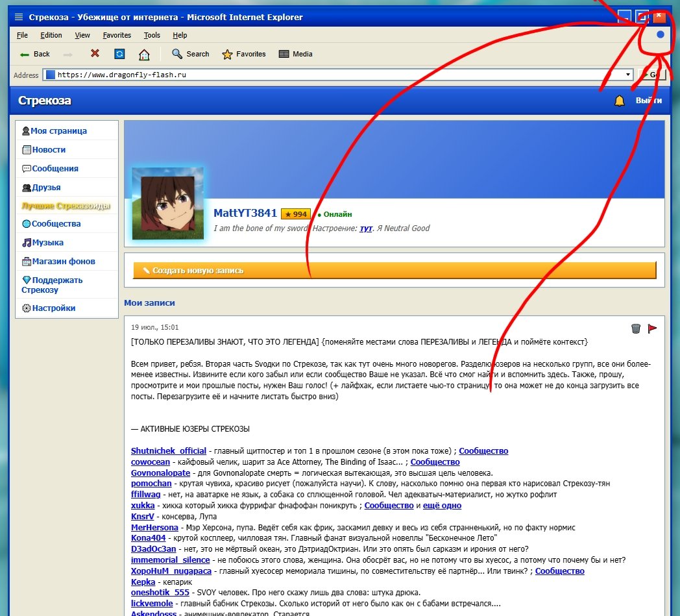Open the Shutnichek_official user link
The height and width of the screenshot is (616, 680).
[169, 450]
